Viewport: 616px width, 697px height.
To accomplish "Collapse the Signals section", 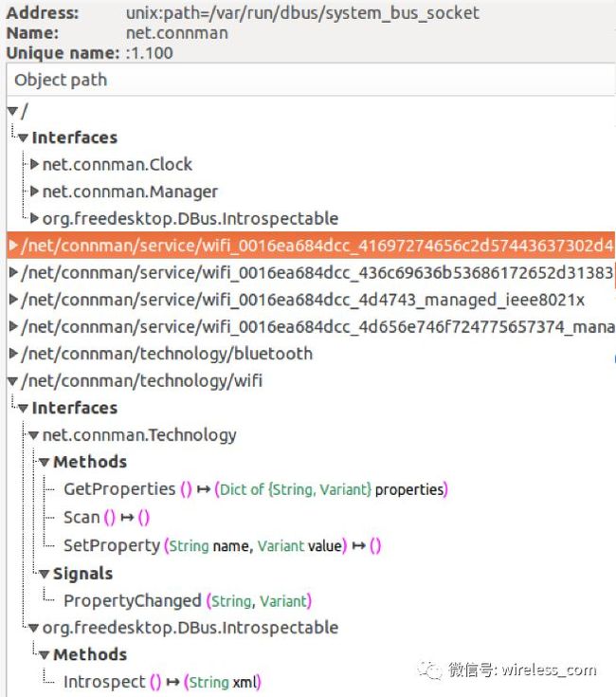I will click(44, 574).
